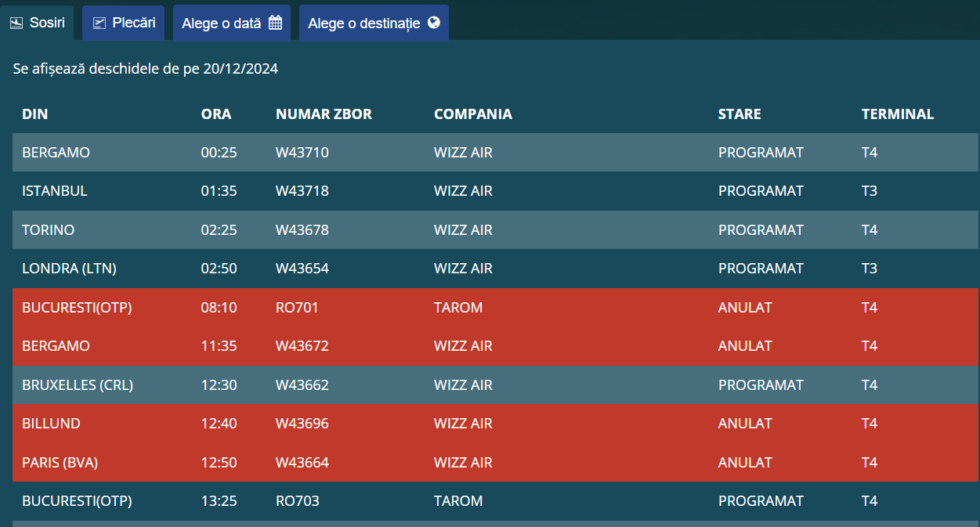Click the ANULAT status for flight W43672
The width and height of the screenshot is (980, 527).
(x=745, y=346)
